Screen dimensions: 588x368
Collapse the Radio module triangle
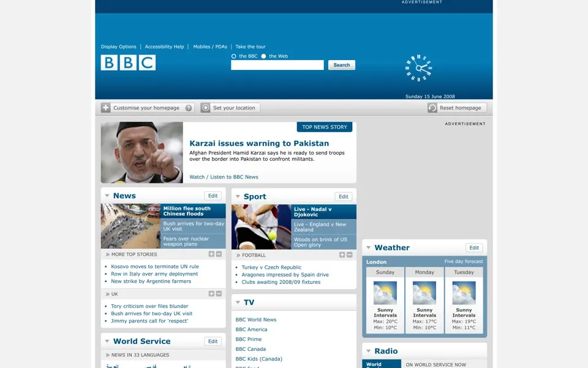click(369, 351)
